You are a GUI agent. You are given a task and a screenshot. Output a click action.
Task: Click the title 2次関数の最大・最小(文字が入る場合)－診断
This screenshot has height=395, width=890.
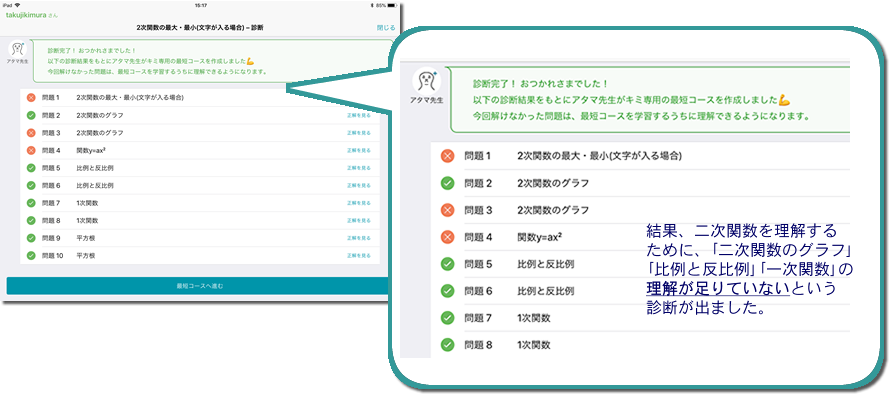click(x=200, y=27)
